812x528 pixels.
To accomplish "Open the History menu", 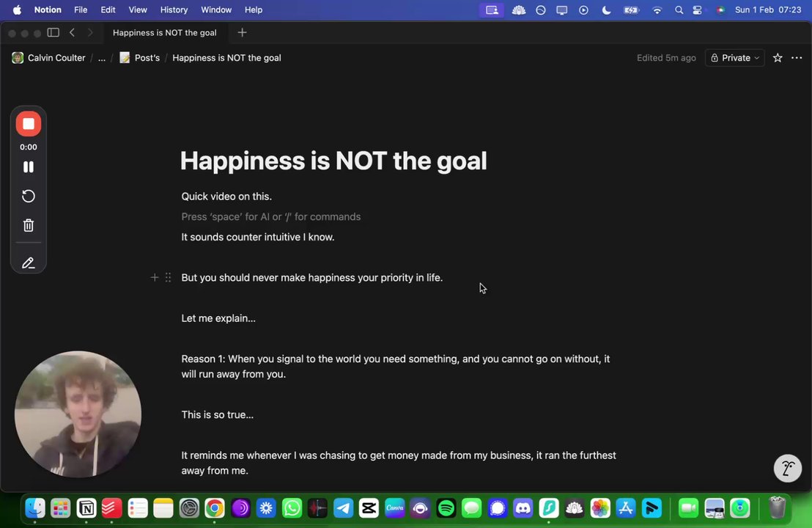I will (x=174, y=10).
